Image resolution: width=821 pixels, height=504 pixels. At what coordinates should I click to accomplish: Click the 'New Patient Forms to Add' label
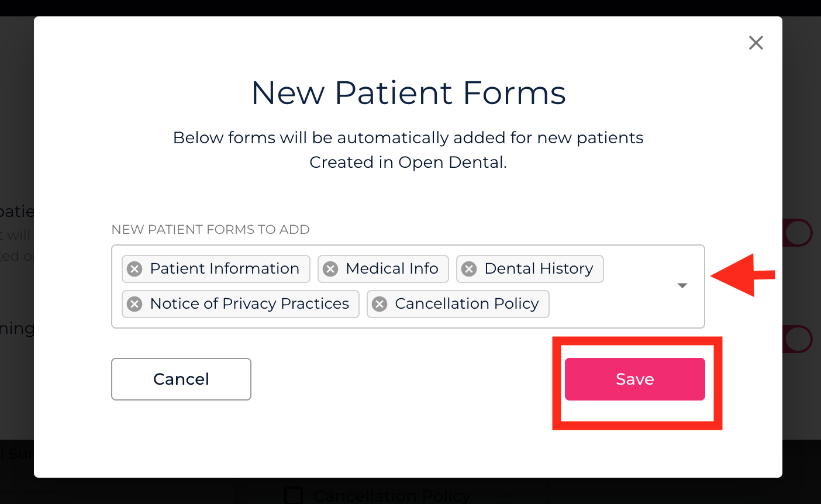211,230
